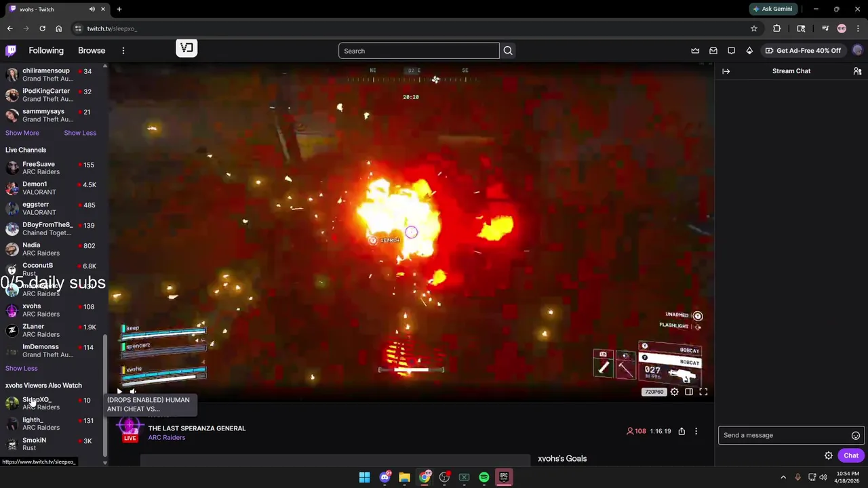Image resolution: width=868 pixels, height=488 pixels.
Task: Open the 720P60 quality selector
Action: 654,392
